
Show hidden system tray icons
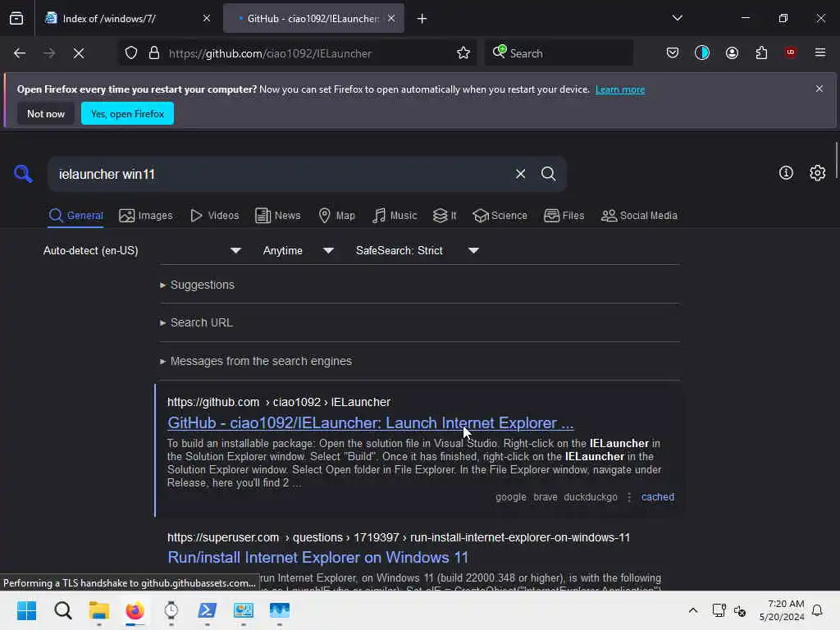[692, 610]
